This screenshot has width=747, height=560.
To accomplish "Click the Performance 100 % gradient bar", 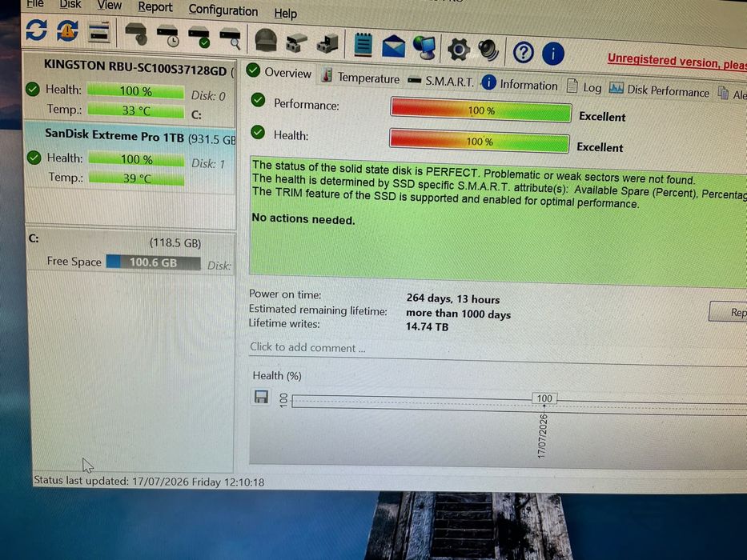I will (480, 110).
